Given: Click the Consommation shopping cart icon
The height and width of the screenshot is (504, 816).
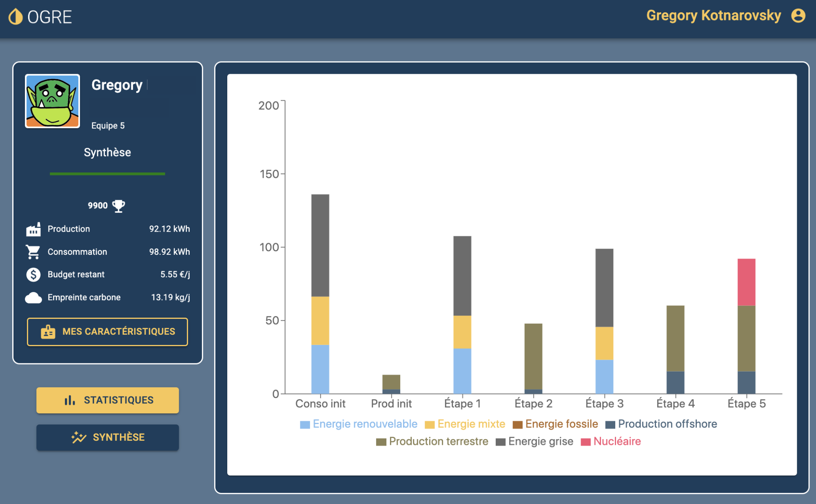Looking at the screenshot, I should (x=33, y=252).
